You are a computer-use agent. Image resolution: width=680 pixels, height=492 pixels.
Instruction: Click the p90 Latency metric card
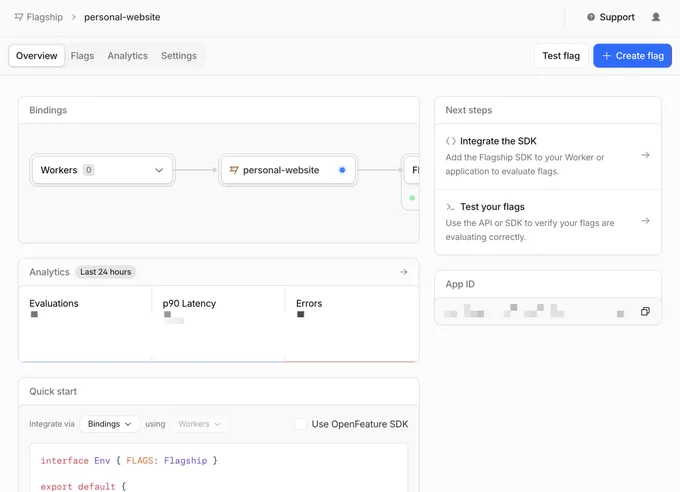219,323
